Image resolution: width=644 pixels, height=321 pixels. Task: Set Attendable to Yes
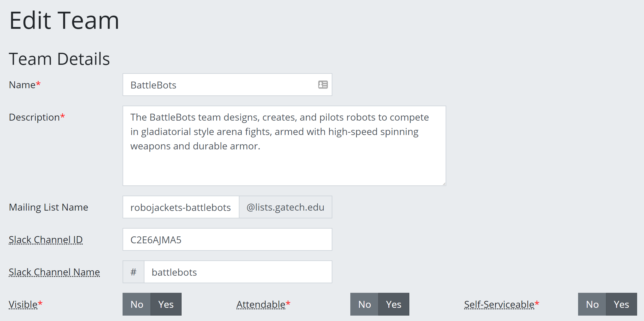(x=394, y=304)
